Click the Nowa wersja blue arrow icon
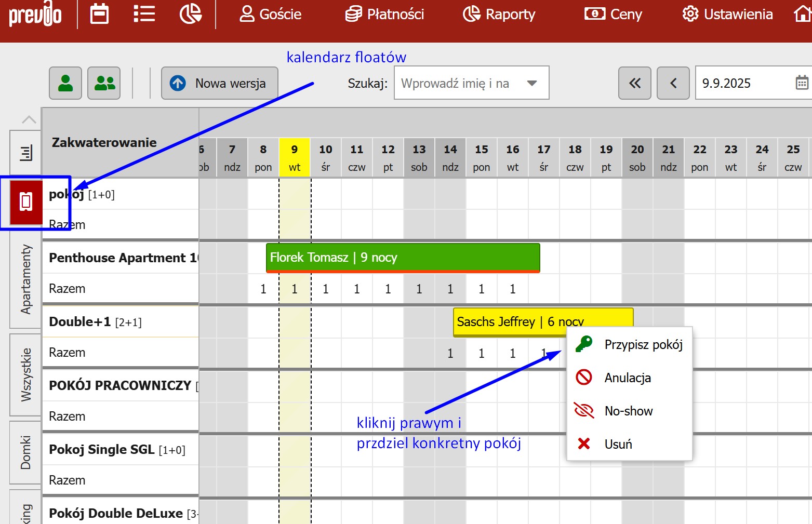The width and height of the screenshot is (812, 524). click(178, 83)
